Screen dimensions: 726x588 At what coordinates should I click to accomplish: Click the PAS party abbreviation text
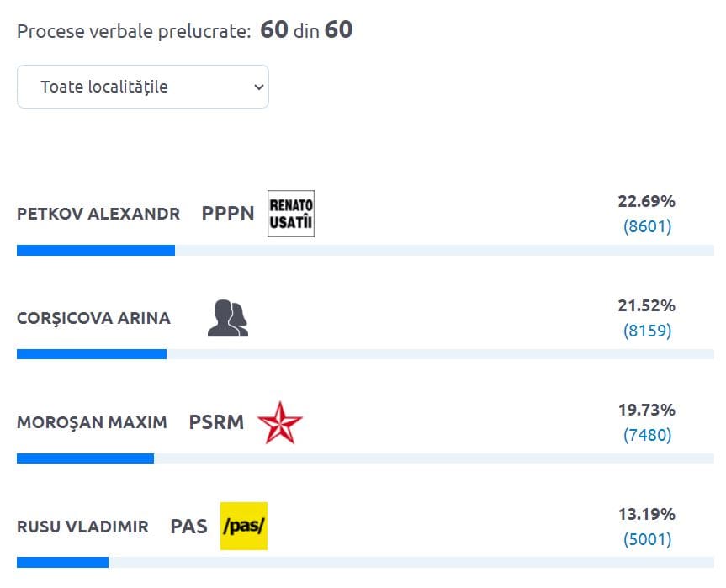coord(188,527)
